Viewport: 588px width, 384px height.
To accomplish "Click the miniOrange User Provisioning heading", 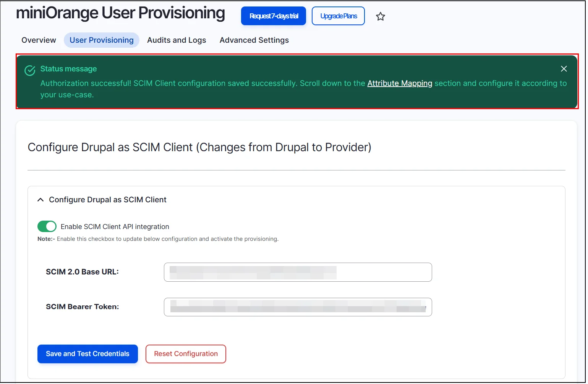I will [x=120, y=13].
